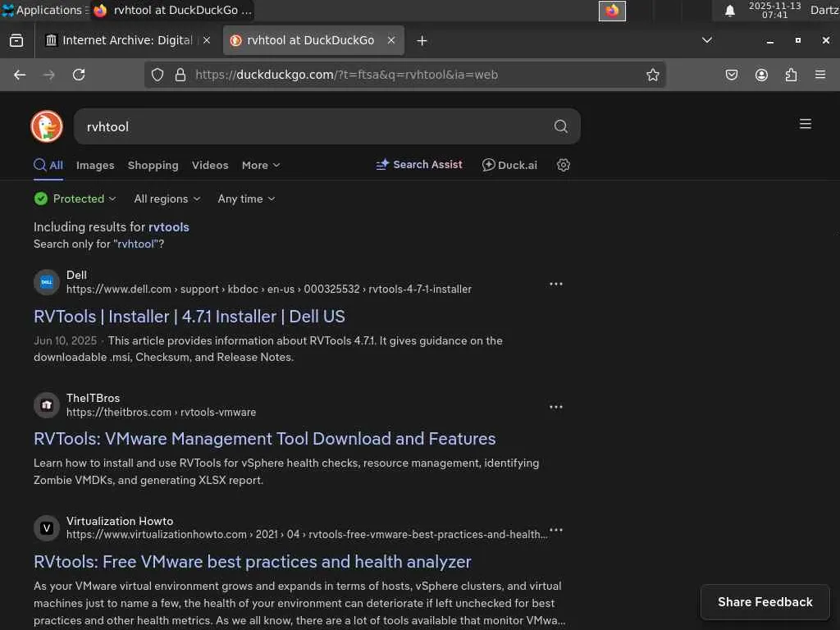Open Duck.ai chat

coord(509,165)
